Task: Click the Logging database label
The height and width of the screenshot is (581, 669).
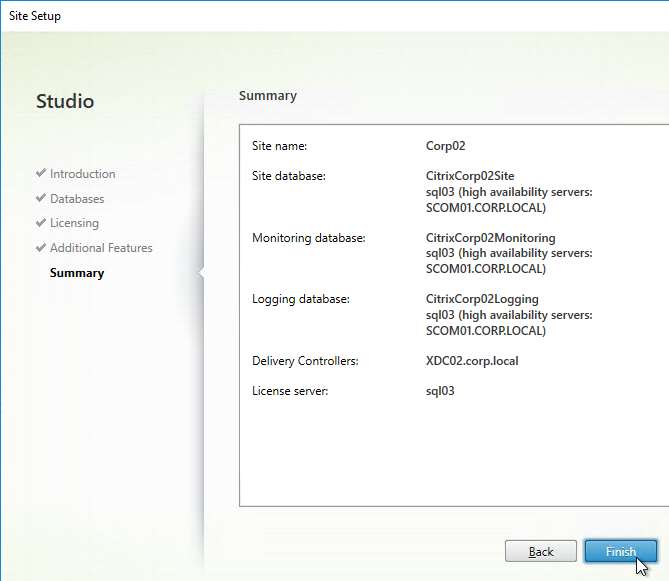Action: click(301, 299)
